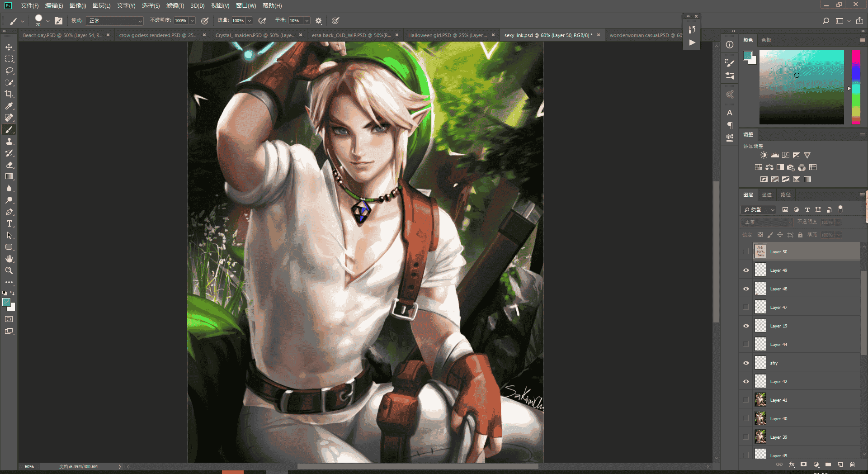Viewport: 868px width, 474px height.
Task: Switch to the Halloween girl.PSD tab
Action: [448, 35]
